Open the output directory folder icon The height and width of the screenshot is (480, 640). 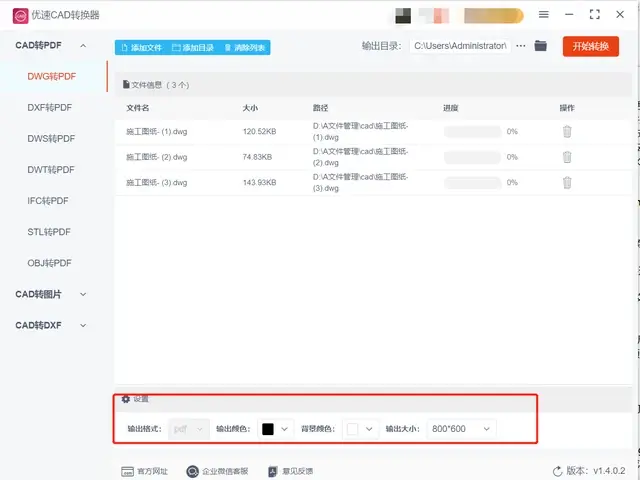[541, 46]
